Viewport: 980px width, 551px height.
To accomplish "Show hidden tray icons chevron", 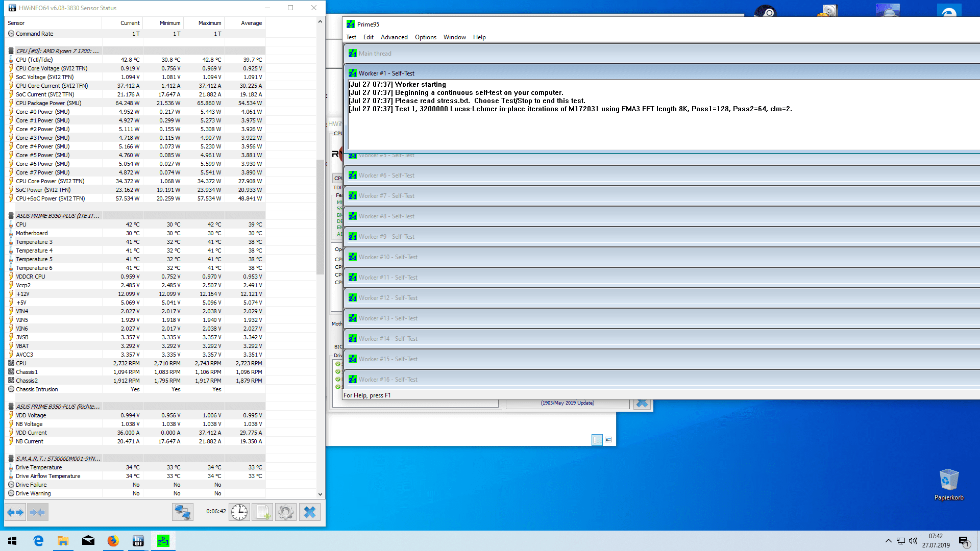I will 888,541.
